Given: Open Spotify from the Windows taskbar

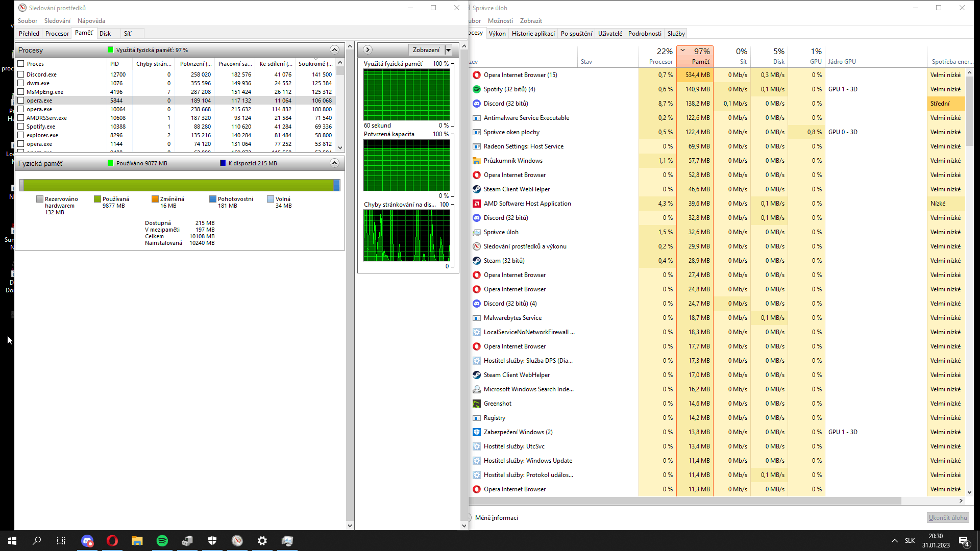Looking at the screenshot, I should tap(162, 541).
